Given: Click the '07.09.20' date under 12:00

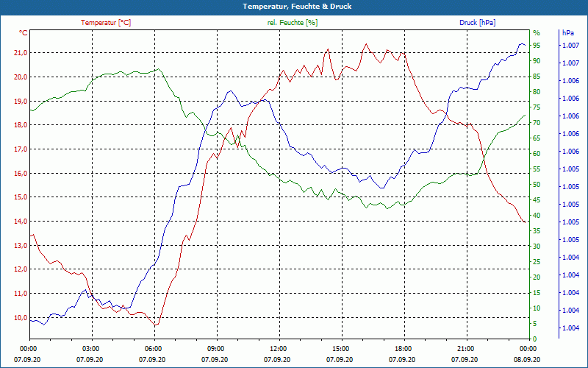Looking at the screenshot, I should point(277,359).
